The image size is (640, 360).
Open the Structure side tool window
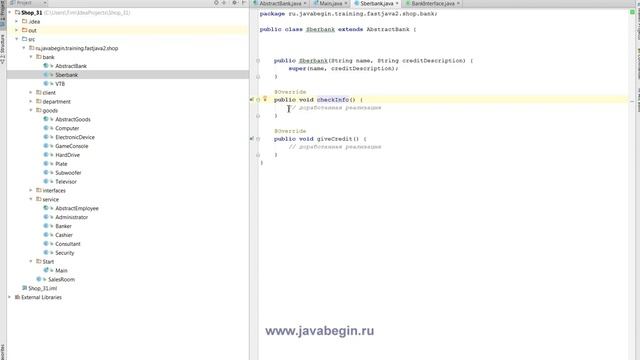[x=2, y=49]
